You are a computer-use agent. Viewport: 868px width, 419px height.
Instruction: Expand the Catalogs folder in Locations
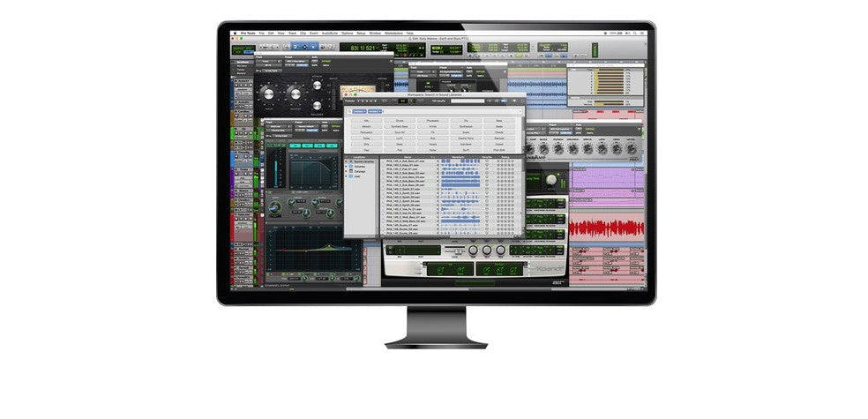pyautogui.click(x=347, y=171)
